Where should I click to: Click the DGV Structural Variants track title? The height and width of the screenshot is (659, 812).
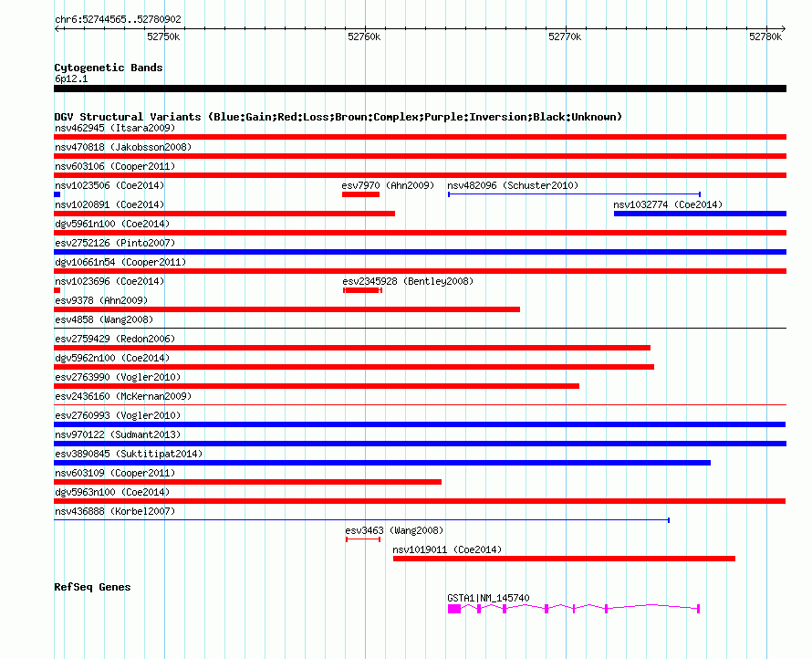(338, 117)
